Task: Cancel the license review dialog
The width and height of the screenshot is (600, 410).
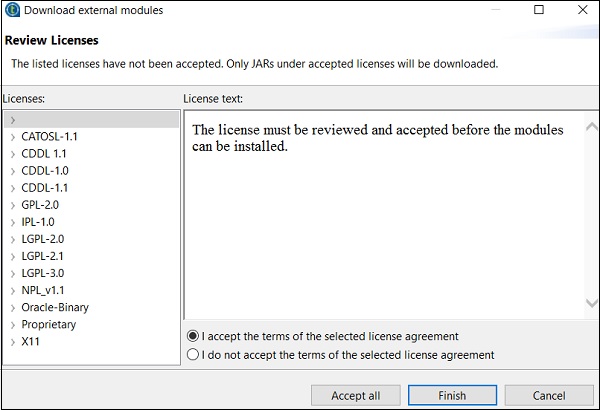Action: coord(549,395)
